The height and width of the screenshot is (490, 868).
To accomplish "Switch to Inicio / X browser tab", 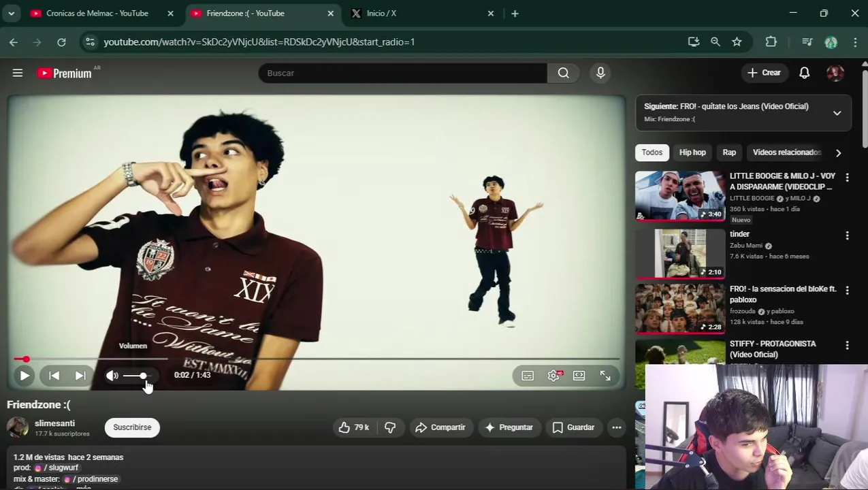I will pyautogui.click(x=381, y=14).
